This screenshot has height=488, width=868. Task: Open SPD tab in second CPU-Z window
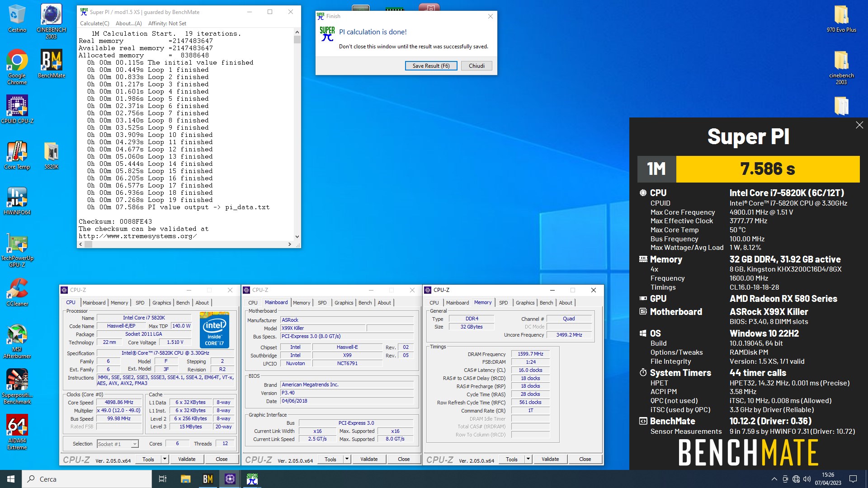[x=322, y=303]
